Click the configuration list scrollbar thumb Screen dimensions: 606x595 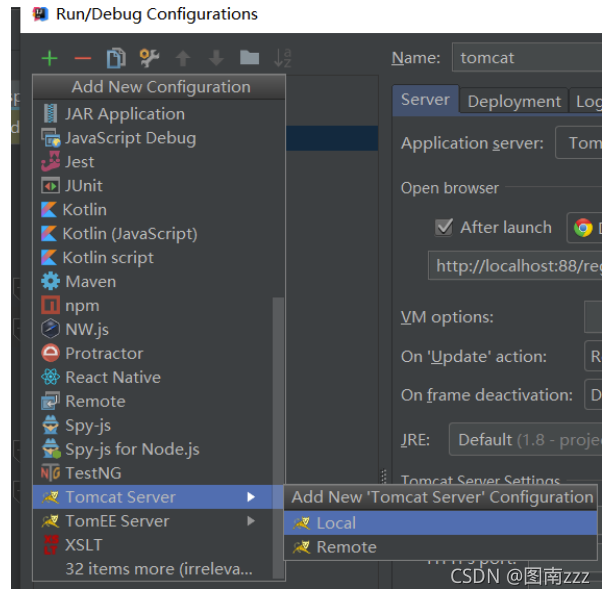(x=278, y=438)
